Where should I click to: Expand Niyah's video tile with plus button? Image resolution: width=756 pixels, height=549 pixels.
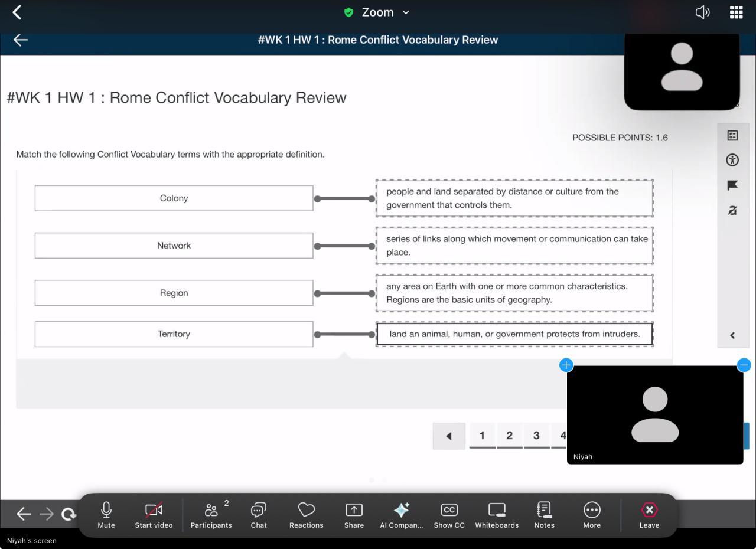(x=566, y=365)
